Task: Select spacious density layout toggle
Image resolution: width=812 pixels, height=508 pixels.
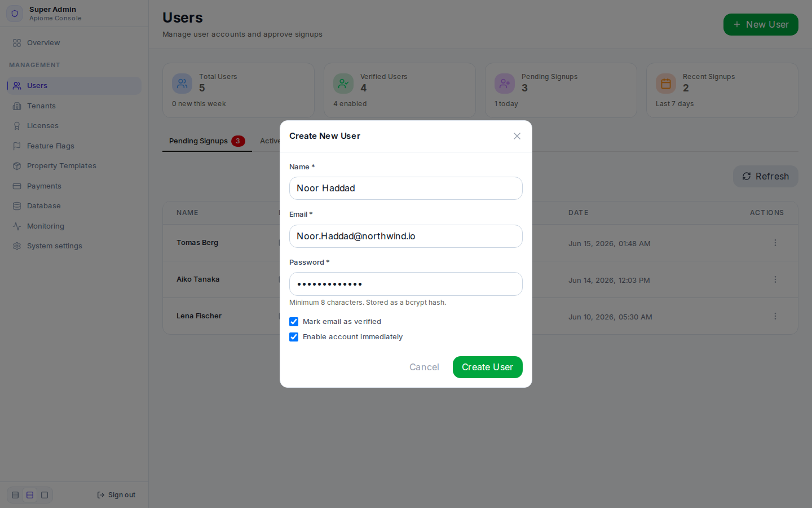Action: coord(45,495)
